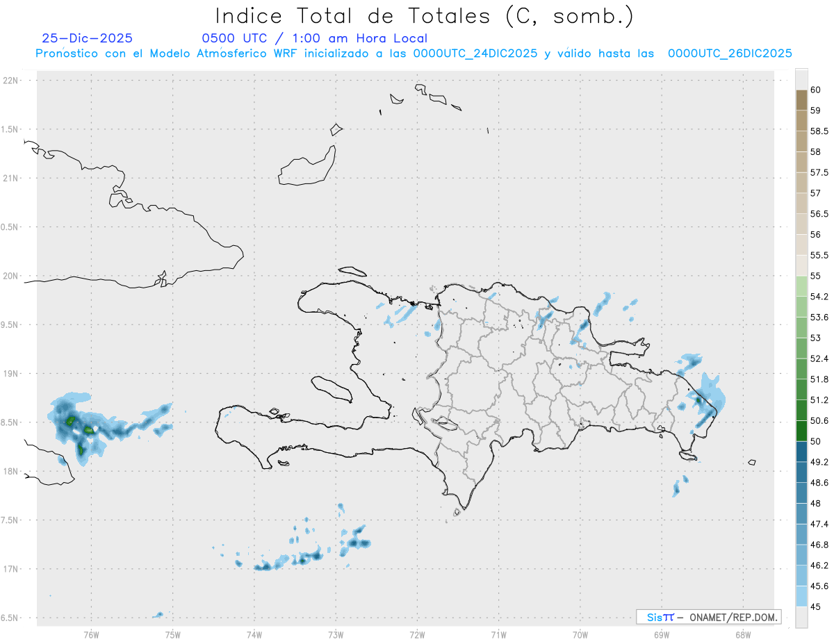This screenshot has height=644, width=834.
Task: Pick the dark green swatch between 50 and 50.6
Action: 801,431
